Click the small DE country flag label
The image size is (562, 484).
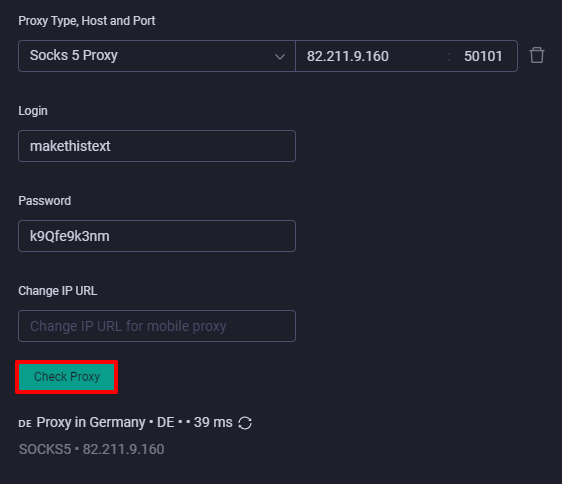click(25, 424)
